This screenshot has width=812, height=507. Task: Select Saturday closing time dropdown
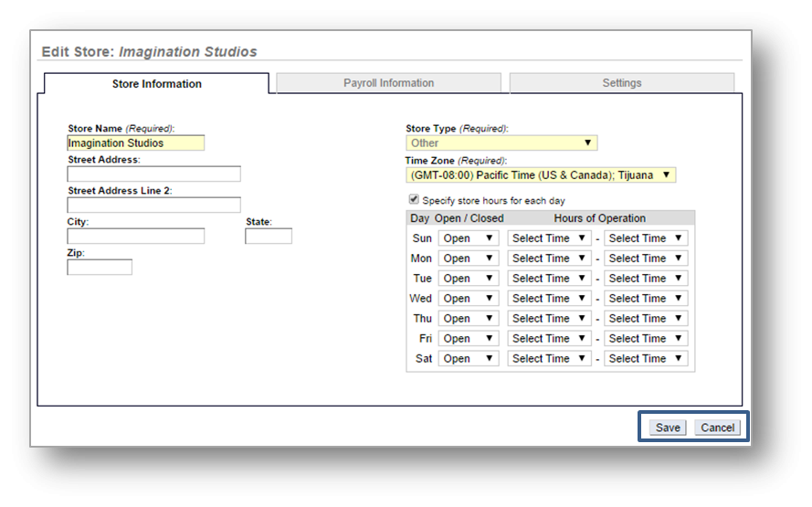click(646, 359)
